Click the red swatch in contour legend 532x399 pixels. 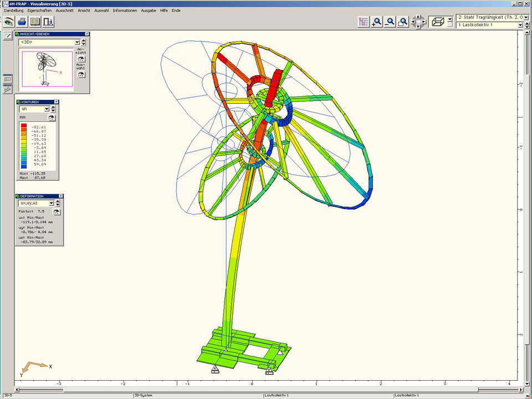(24, 127)
